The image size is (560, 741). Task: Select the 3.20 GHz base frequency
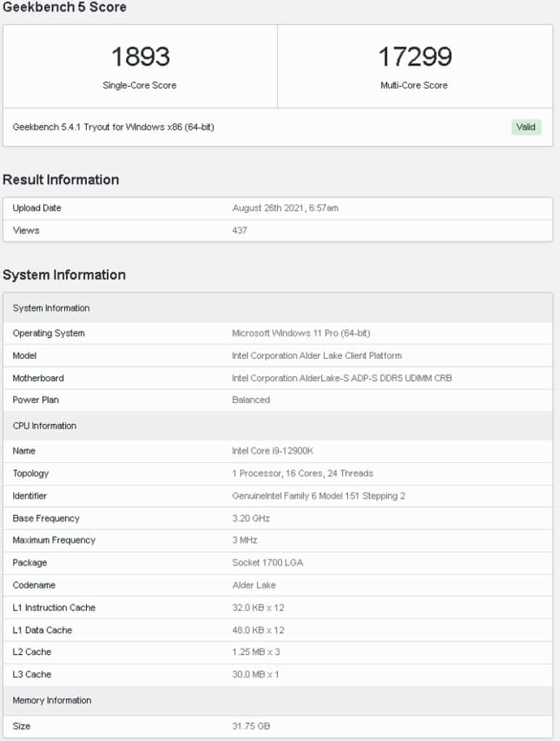[251, 518]
